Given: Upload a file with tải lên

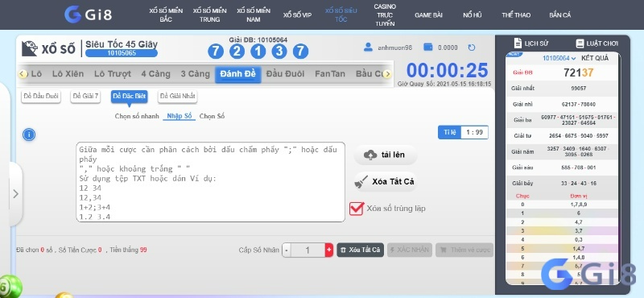Looking at the screenshot, I should (x=386, y=155).
